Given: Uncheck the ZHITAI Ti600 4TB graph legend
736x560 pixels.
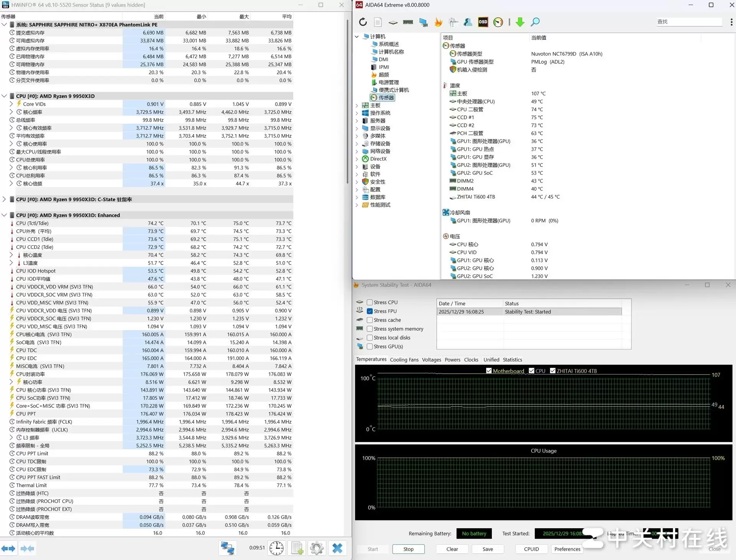Looking at the screenshot, I should pos(553,371).
